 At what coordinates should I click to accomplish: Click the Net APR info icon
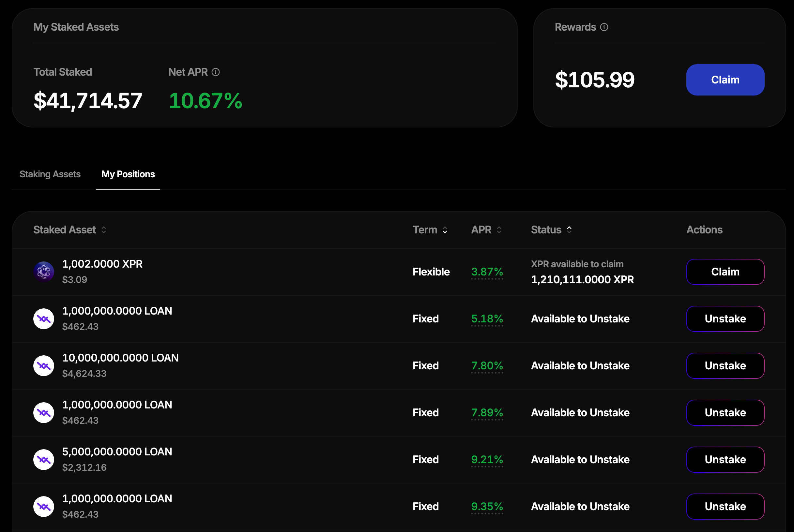(216, 72)
